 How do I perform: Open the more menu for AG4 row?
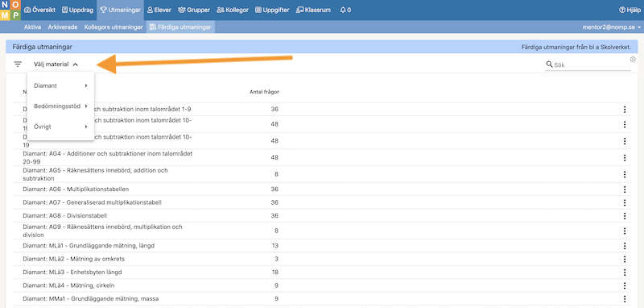(x=625, y=157)
